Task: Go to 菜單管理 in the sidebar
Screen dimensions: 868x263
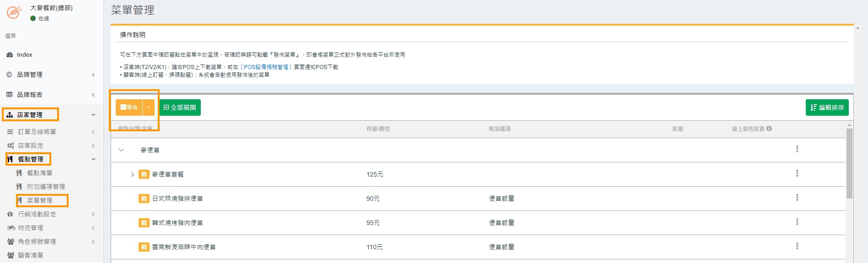Action: click(39, 200)
